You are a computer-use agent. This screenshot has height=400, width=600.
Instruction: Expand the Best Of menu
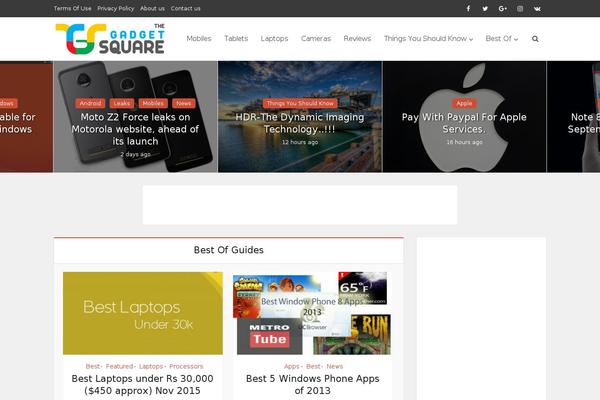coord(501,39)
